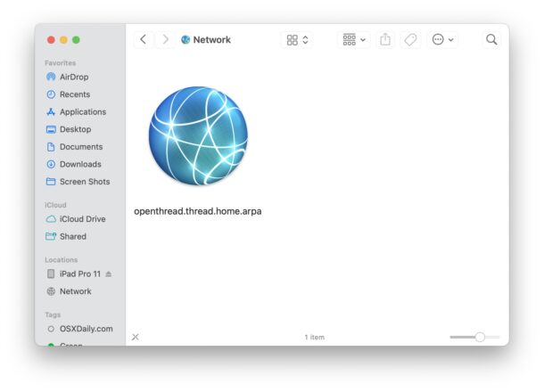This screenshot has height=392, width=544.
Task: Select Downloads in the sidebar
Action: tap(80, 164)
